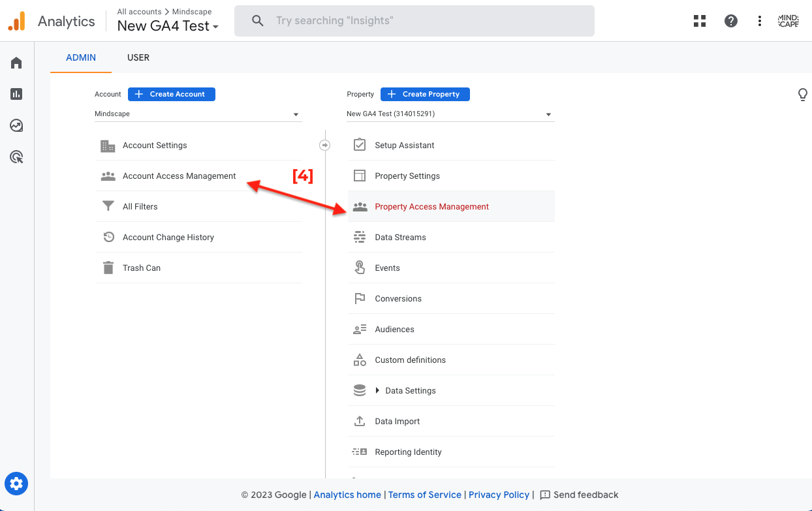Open the New GA4 Test property dropdown
Image resolution: width=812 pixels, height=511 pixels.
point(548,114)
